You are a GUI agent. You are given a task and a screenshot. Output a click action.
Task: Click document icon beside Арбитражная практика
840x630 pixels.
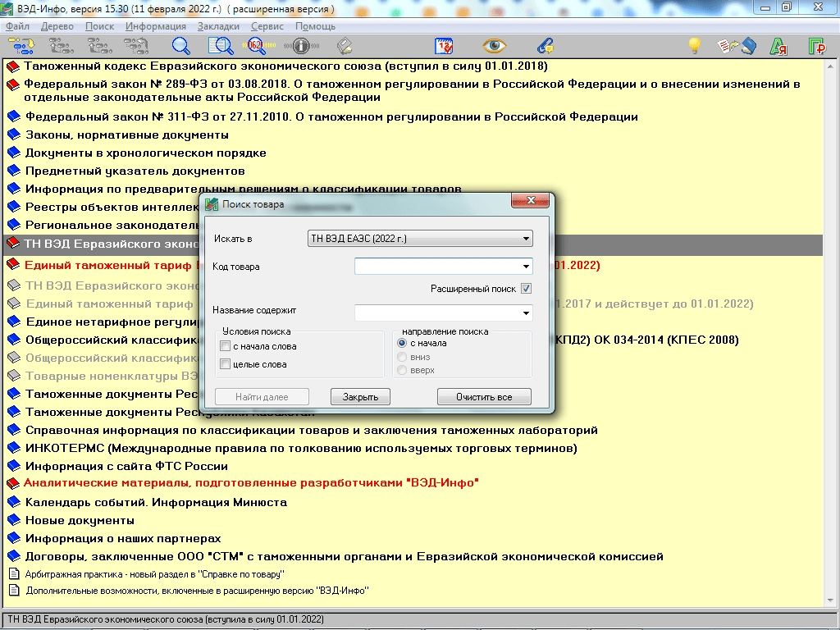point(15,574)
